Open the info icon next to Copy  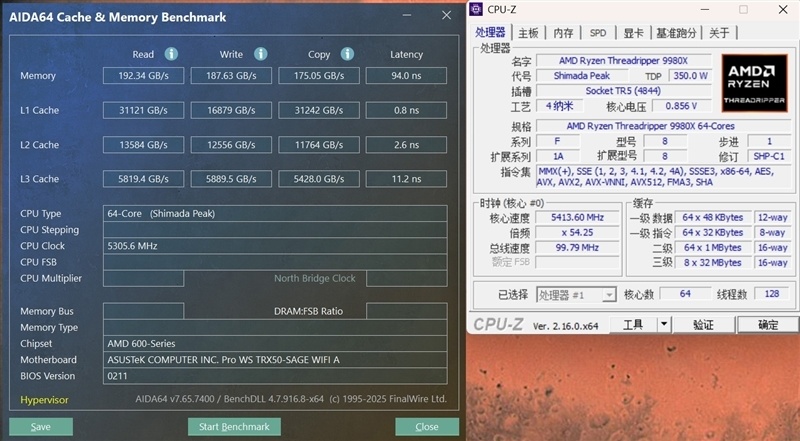point(347,54)
